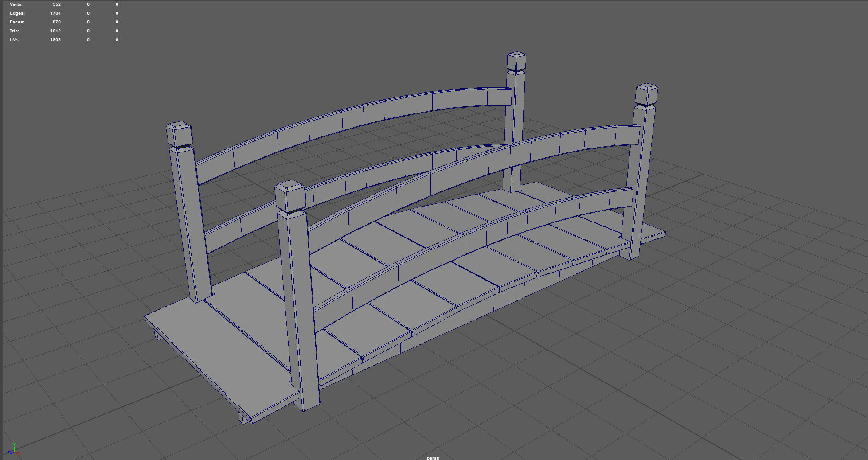The height and width of the screenshot is (460, 868).
Task: Click the view axis gizmo icon
Action: point(14,449)
